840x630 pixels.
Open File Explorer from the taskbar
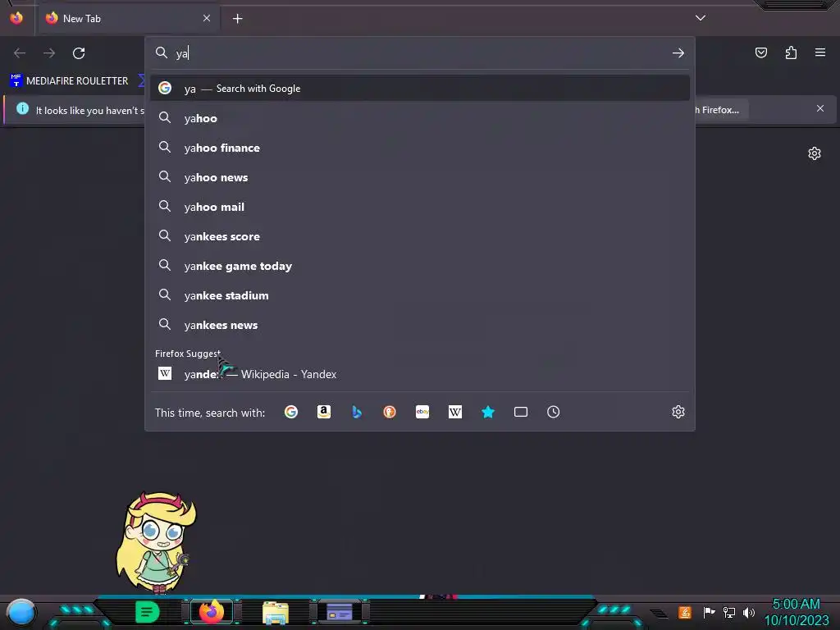pyautogui.click(x=276, y=613)
